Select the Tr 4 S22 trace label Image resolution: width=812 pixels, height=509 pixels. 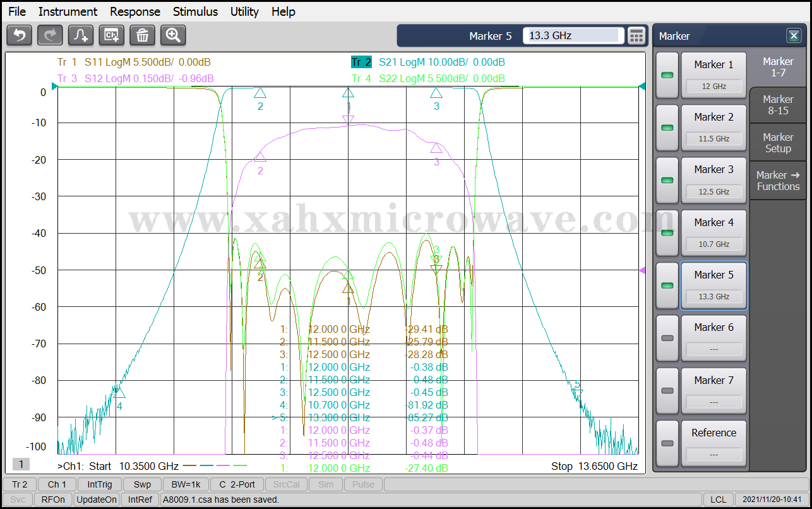[x=428, y=78]
